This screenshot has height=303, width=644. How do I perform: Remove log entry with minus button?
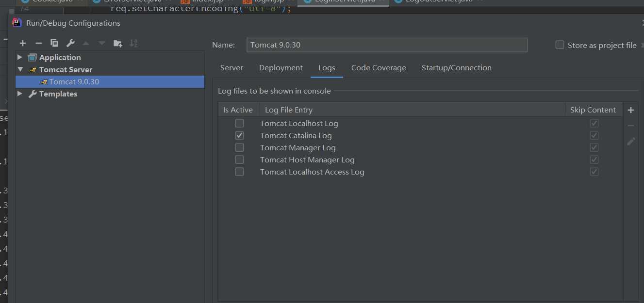631,126
